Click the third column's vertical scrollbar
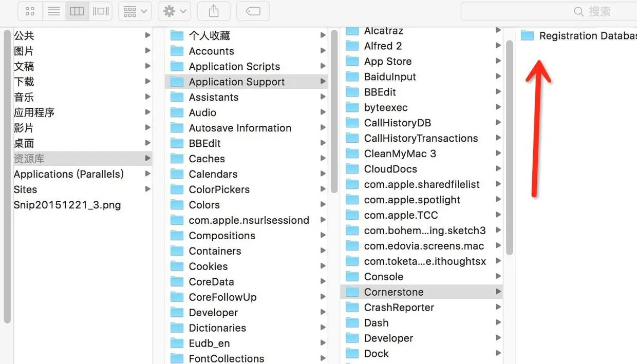This screenshot has width=637, height=364. click(x=509, y=147)
